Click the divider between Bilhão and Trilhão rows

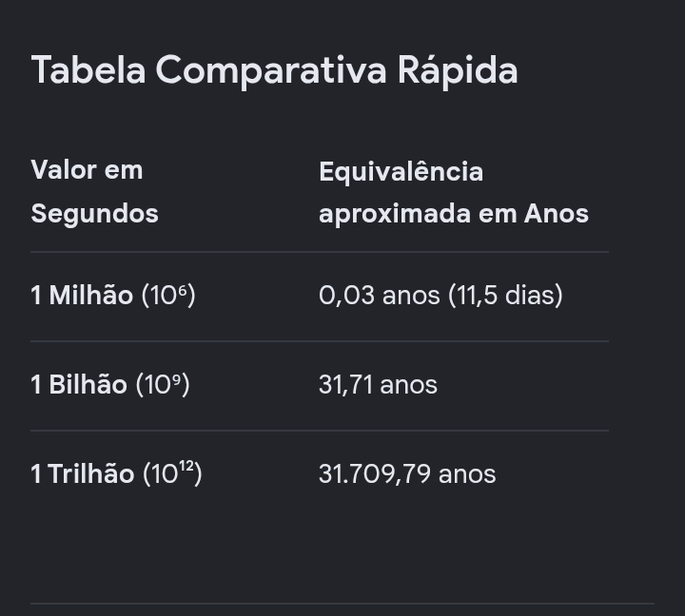point(320,431)
